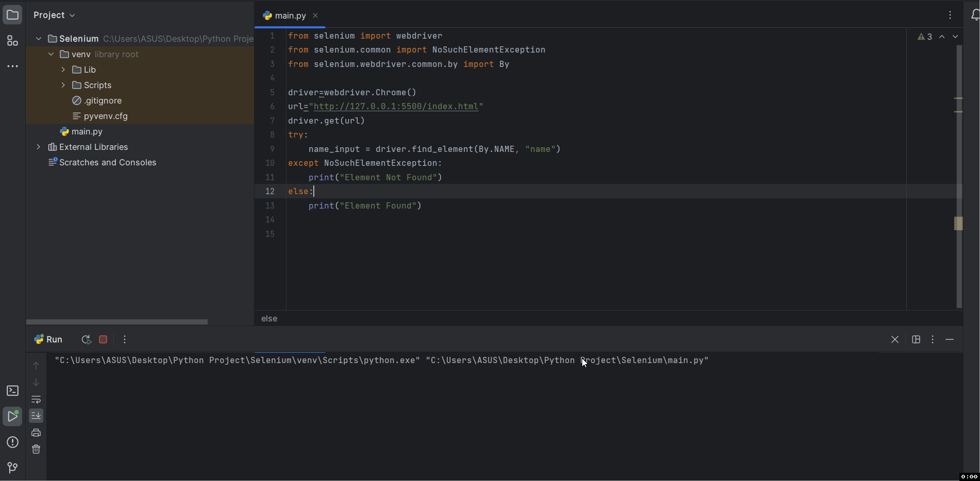980x481 pixels.
Task: Stop the running process with red Stop button
Action: point(103,339)
